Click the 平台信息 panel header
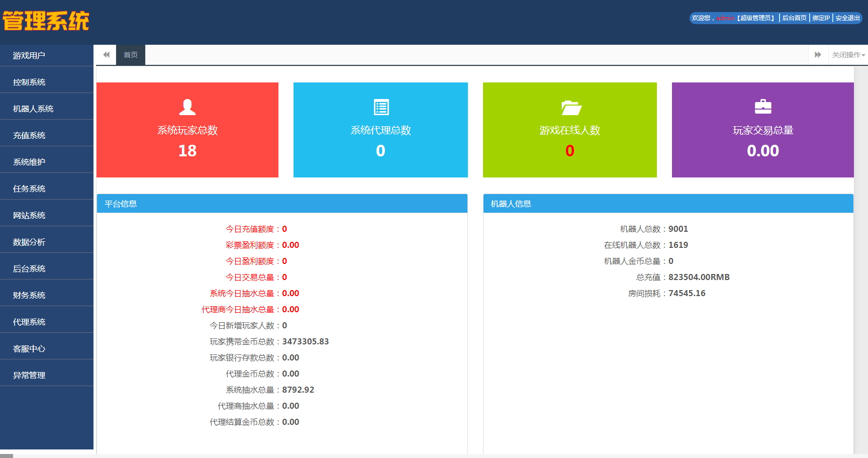 [282, 204]
